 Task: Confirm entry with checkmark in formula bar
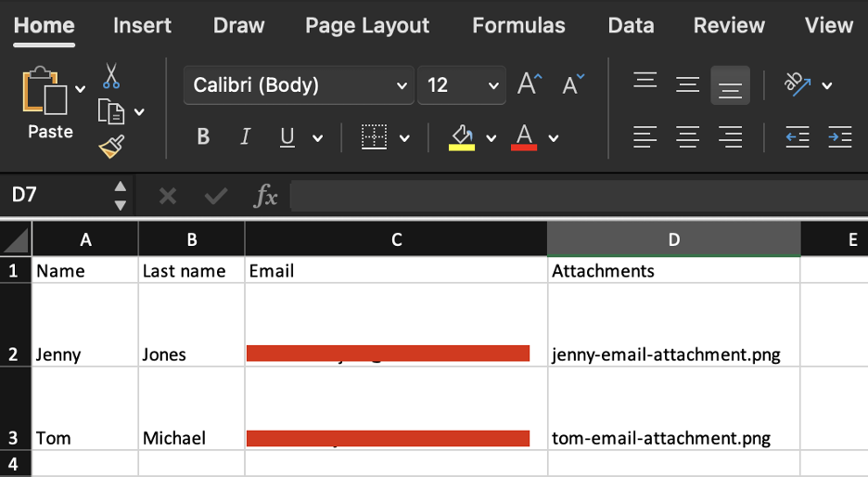tap(215, 196)
